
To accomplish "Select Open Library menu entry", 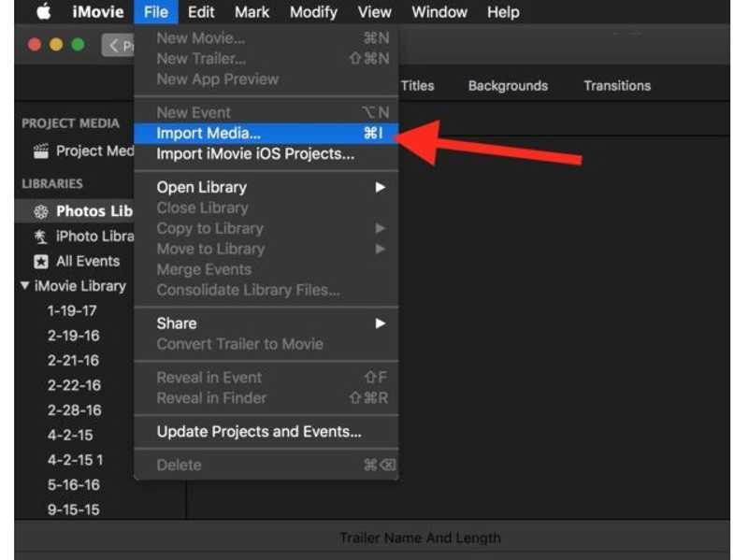I will [266, 187].
